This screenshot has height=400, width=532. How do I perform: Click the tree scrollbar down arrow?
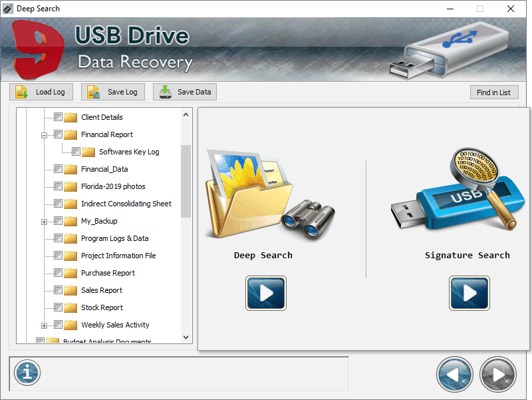click(186, 337)
